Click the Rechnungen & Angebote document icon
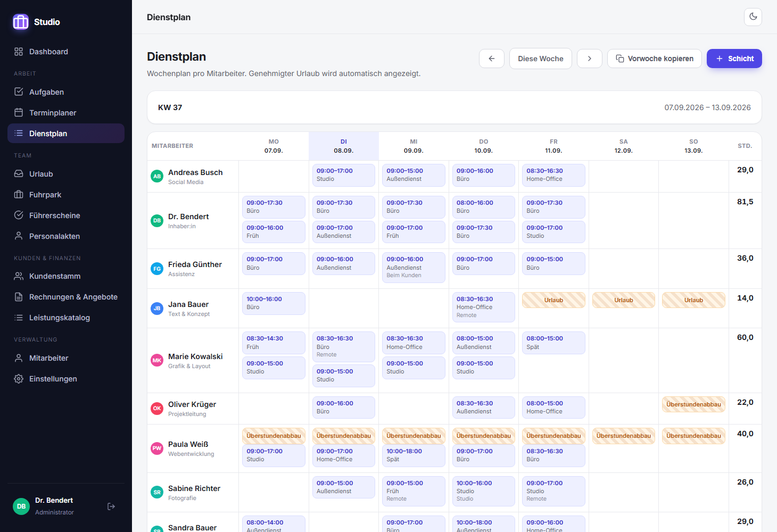Image resolution: width=777 pixels, height=532 pixels. tap(19, 297)
